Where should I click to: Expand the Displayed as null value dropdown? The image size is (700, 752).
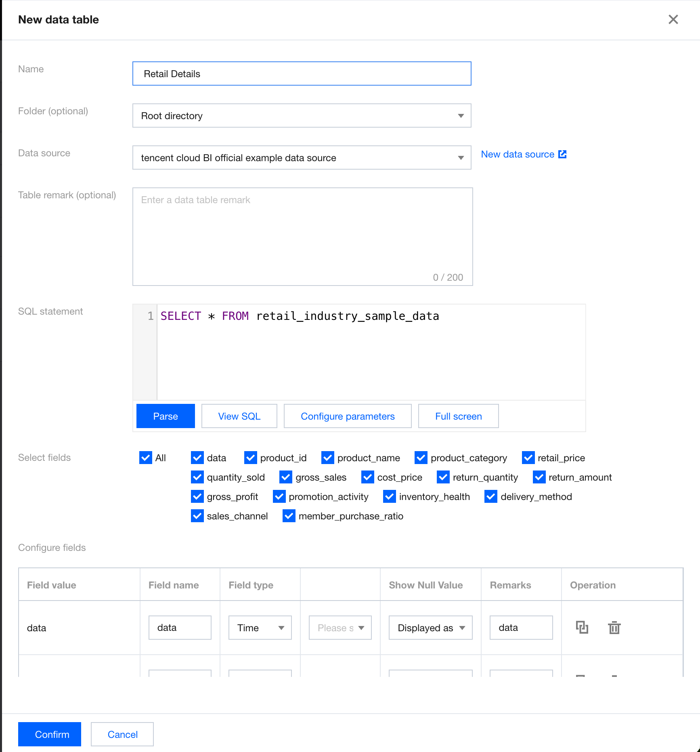pos(430,628)
